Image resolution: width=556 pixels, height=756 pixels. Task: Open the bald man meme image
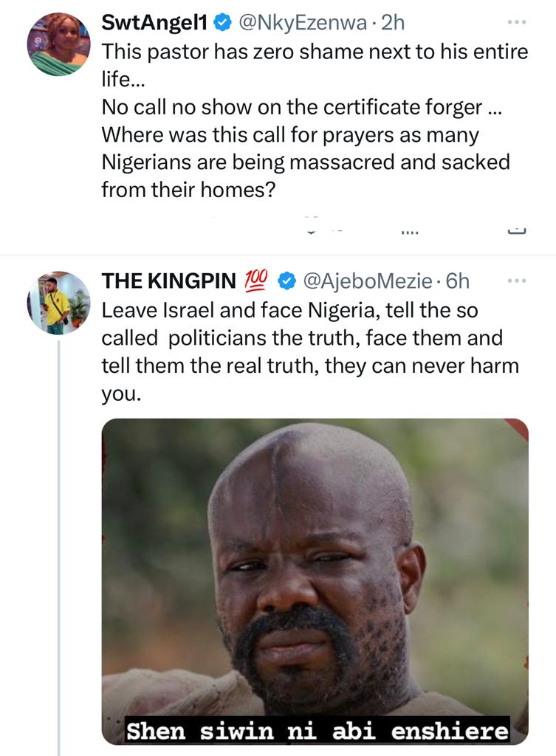tap(315, 561)
